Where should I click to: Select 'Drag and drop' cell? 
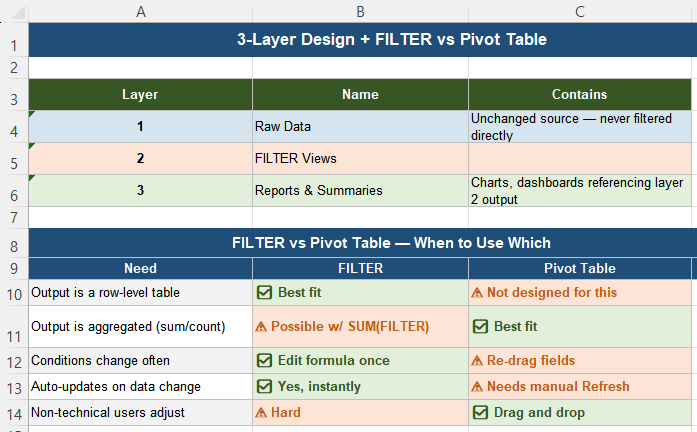[x=580, y=412]
